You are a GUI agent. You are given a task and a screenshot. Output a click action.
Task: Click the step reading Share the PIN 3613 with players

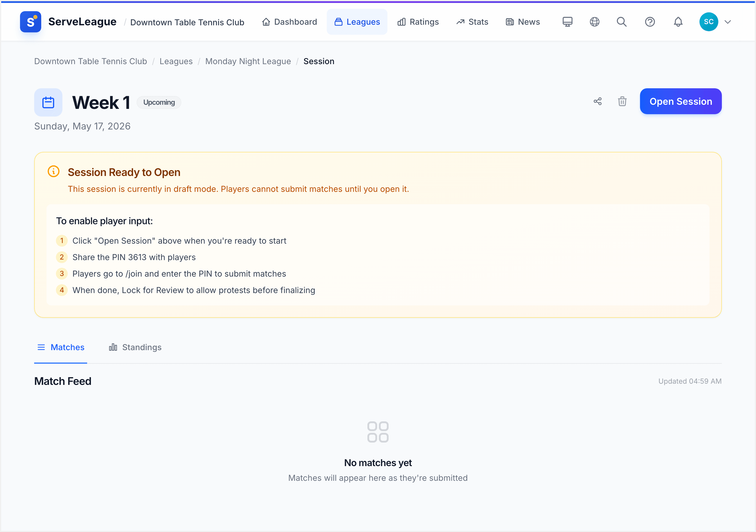[134, 257]
